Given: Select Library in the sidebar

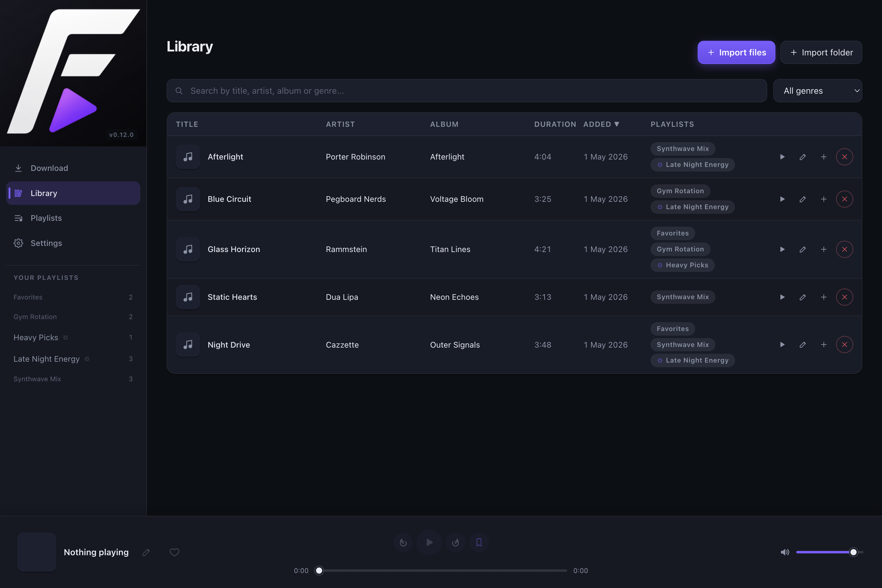Looking at the screenshot, I should click(x=73, y=193).
